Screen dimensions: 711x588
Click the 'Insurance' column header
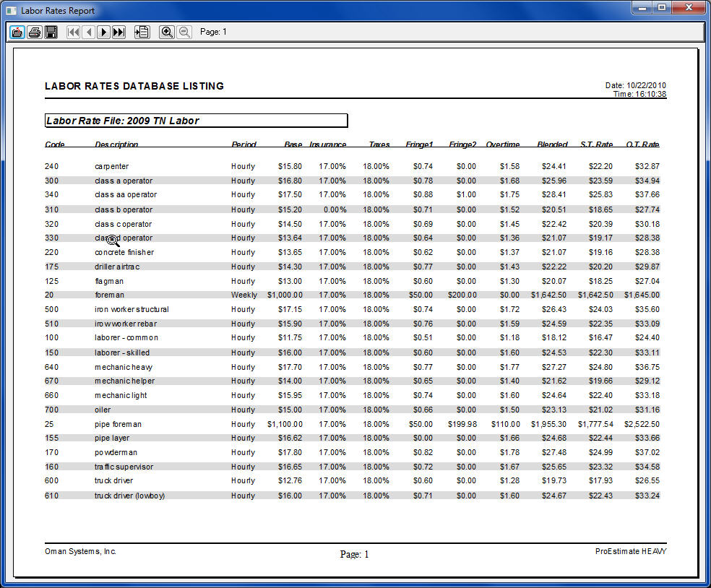(x=328, y=144)
